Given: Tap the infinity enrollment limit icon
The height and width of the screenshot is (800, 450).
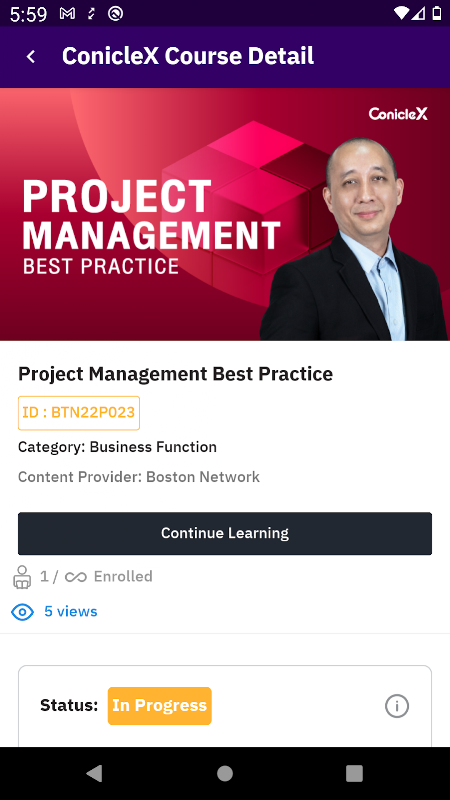Looking at the screenshot, I should [76, 577].
